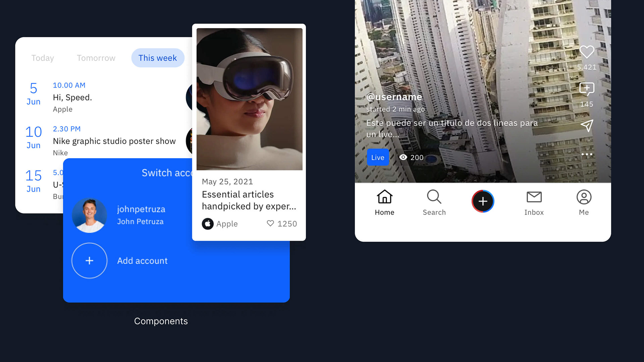
Task: Tap the paper plane share icon
Action: pyautogui.click(x=587, y=126)
